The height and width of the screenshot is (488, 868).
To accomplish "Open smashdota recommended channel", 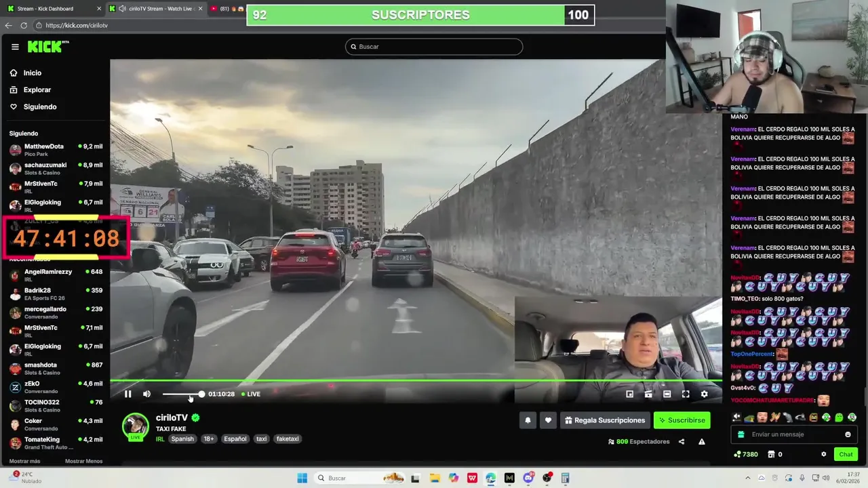I will pyautogui.click(x=56, y=369).
